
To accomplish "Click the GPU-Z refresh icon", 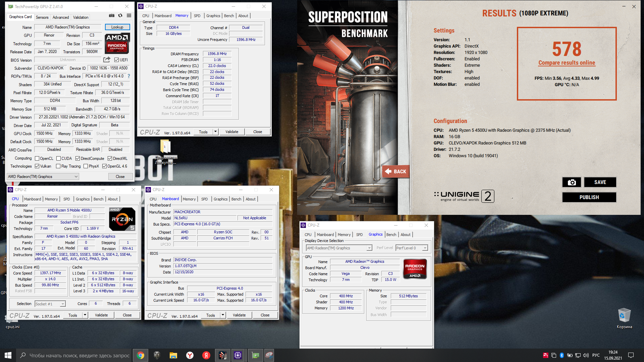I will tap(120, 16).
